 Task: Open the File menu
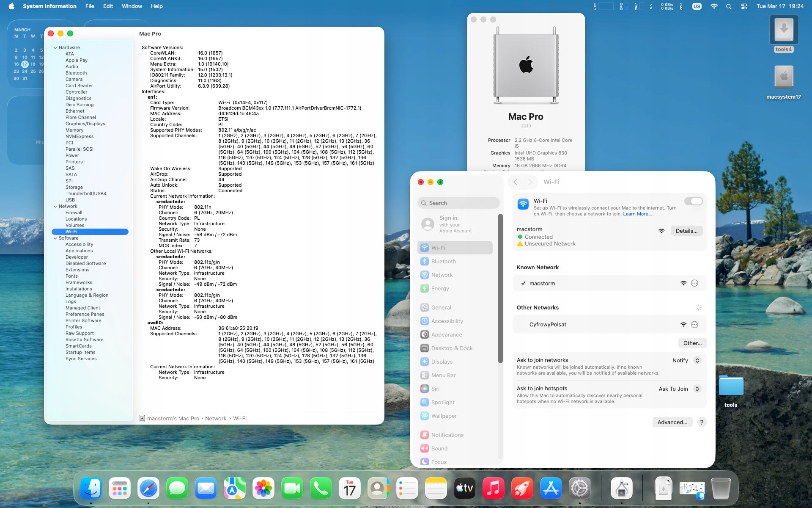[x=90, y=6]
